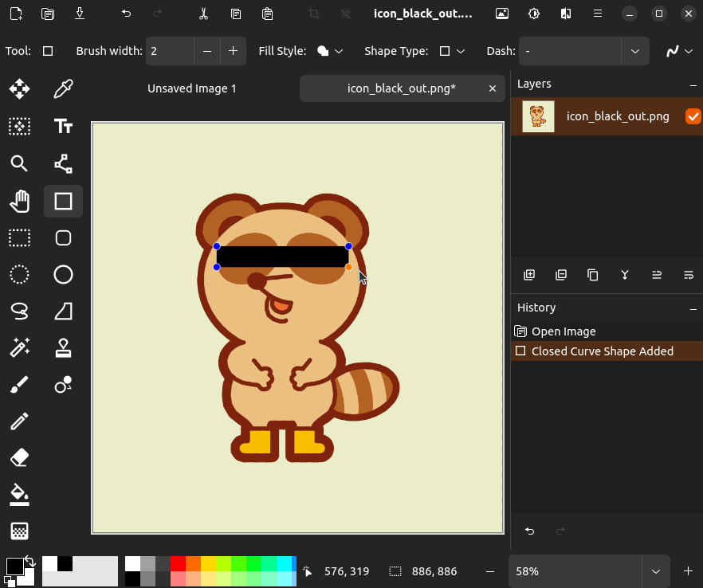Image resolution: width=703 pixels, height=588 pixels.
Task: Select the Pan hand tool
Action: [x=19, y=201]
